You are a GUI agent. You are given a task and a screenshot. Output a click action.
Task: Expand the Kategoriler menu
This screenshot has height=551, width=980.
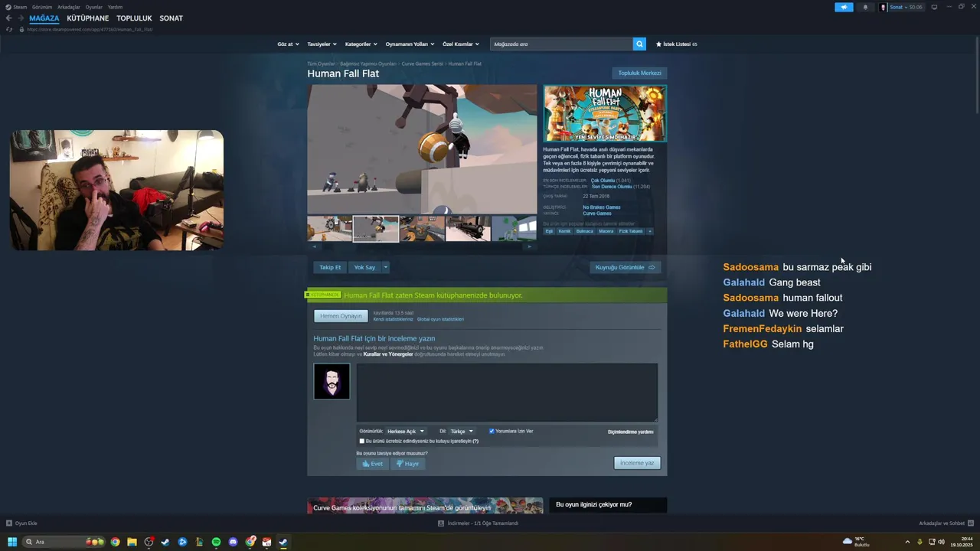point(361,44)
